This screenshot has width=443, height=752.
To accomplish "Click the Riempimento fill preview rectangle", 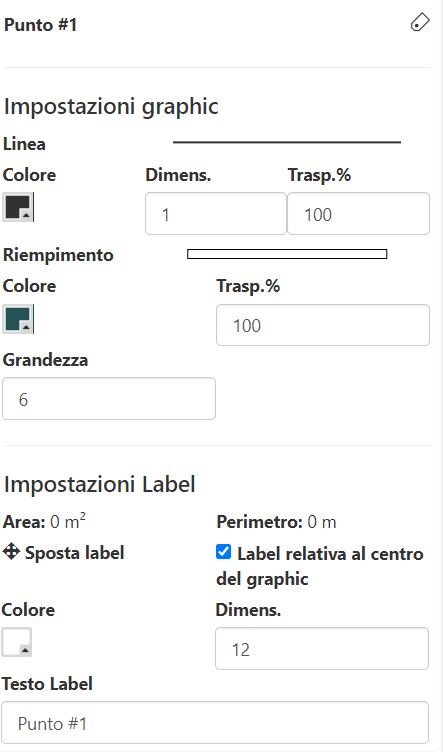I will tap(287, 254).
